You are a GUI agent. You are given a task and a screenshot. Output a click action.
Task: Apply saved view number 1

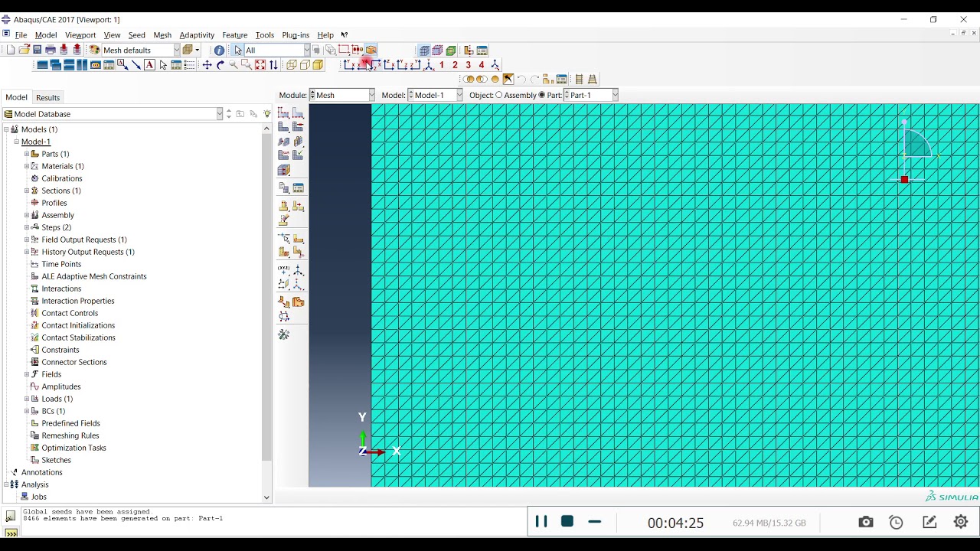(x=442, y=65)
